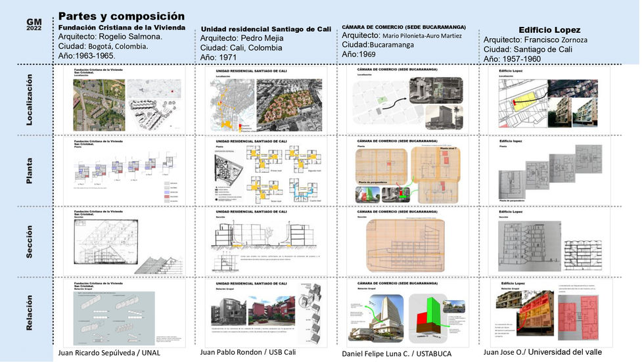The height and width of the screenshot is (362, 644).
Task: Click author 'Juan Ricardo Sepúlveda / UNAL'
Action: [109, 353]
